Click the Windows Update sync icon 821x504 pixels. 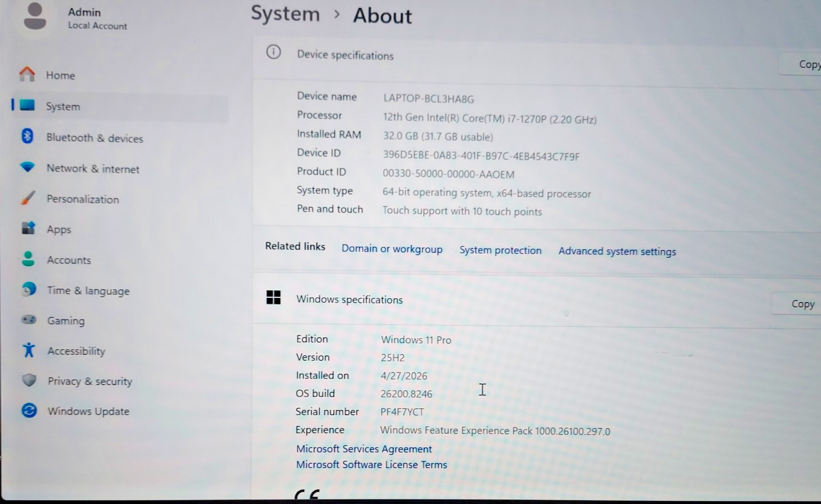coord(29,411)
